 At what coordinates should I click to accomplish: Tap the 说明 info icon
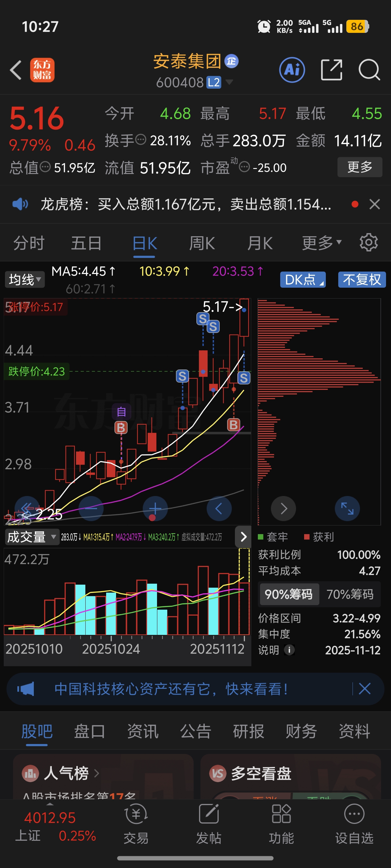[x=289, y=649]
